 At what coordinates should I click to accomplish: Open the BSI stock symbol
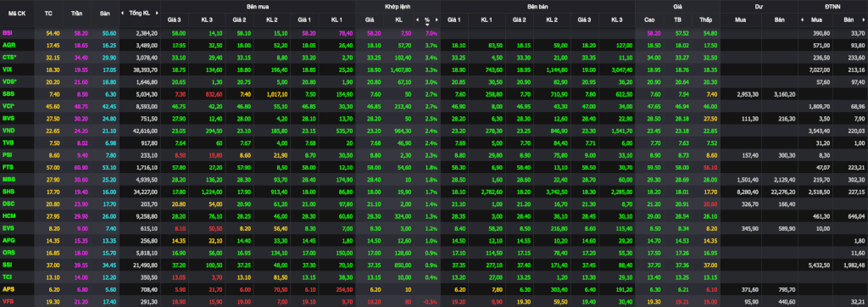pyautogui.click(x=7, y=34)
